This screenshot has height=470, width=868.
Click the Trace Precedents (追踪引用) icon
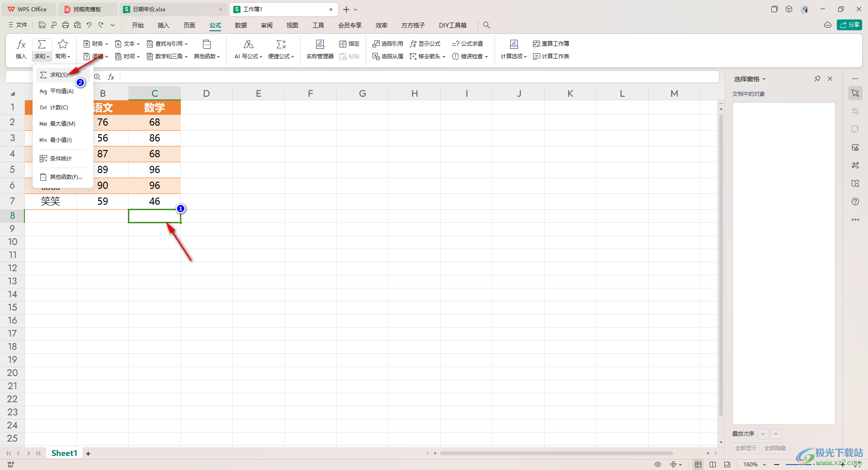376,44
